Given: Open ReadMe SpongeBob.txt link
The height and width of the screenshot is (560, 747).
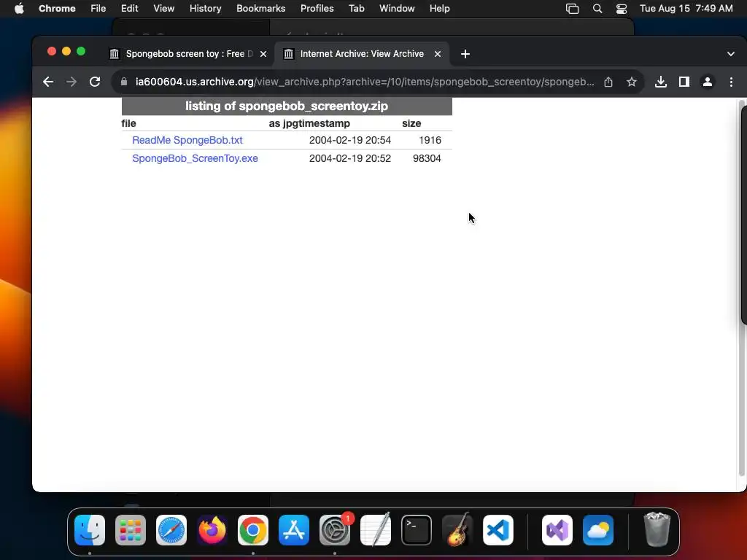Looking at the screenshot, I should tap(187, 140).
